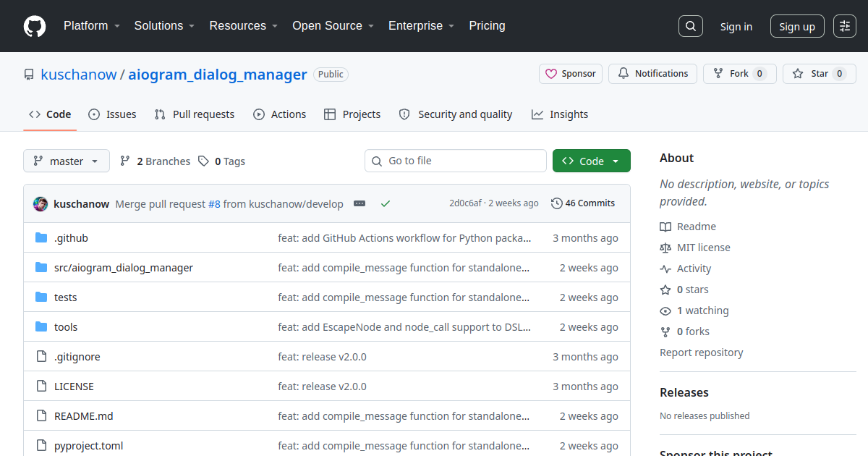This screenshot has width=868, height=456.
Task: Open the tests folder
Action: [65, 297]
